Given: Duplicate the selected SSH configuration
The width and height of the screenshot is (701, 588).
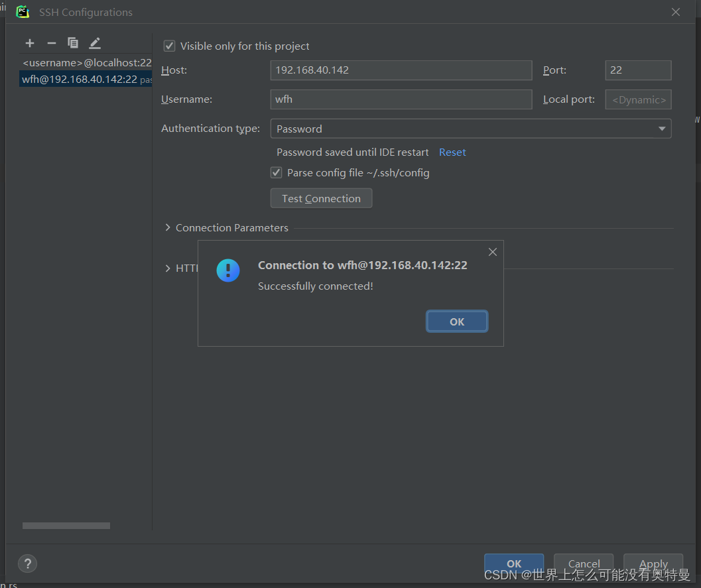Looking at the screenshot, I should tap(73, 43).
